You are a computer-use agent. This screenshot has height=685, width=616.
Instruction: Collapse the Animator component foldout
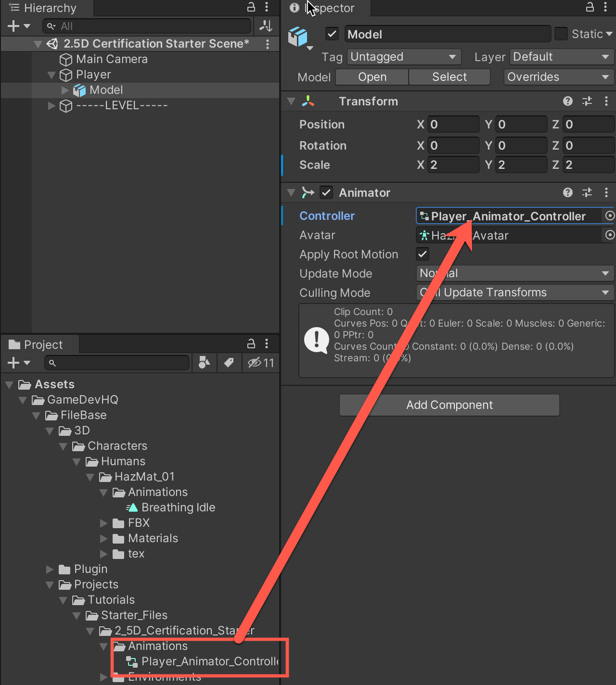pyautogui.click(x=291, y=192)
